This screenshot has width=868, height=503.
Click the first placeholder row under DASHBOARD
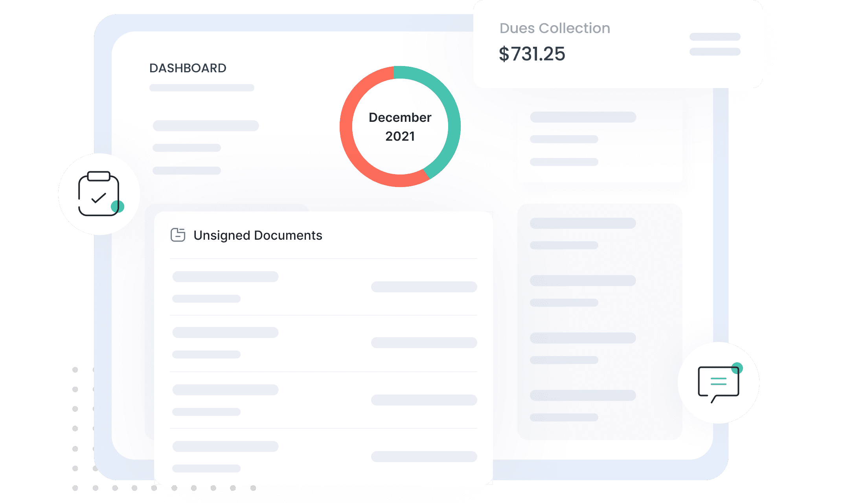point(201,88)
